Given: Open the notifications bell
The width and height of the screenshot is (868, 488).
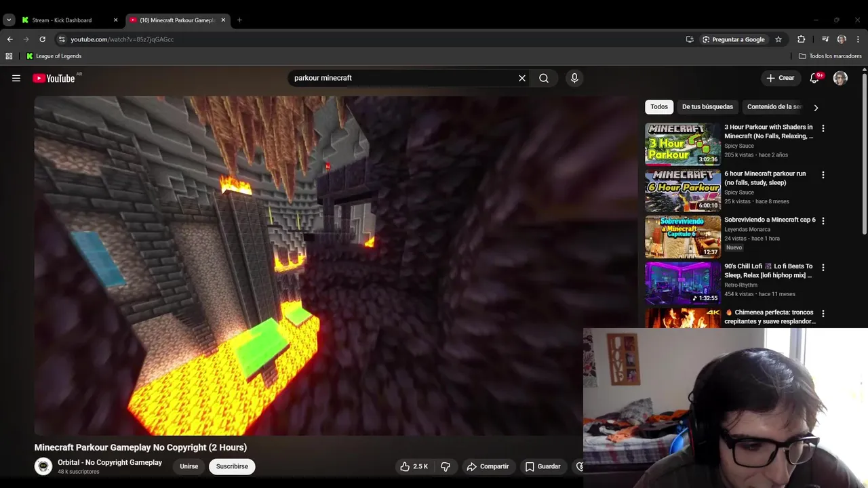Looking at the screenshot, I should pyautogui.click(x=815, y=78).
